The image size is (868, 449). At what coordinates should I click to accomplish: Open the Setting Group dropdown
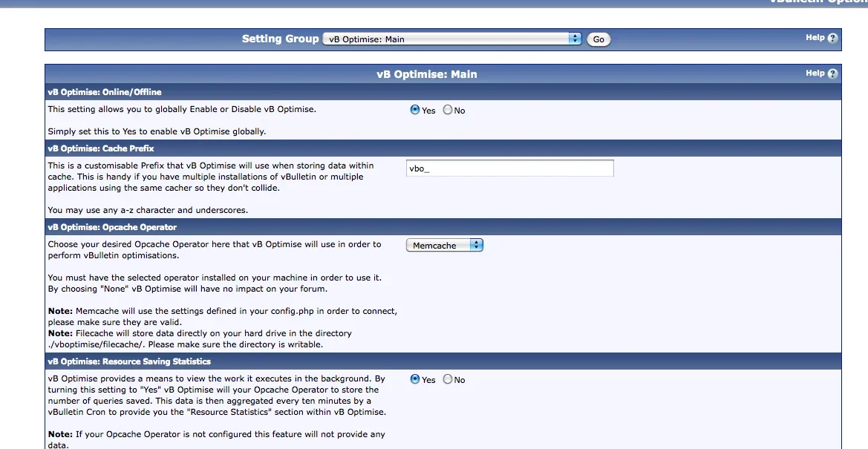[x=451, y=39]
